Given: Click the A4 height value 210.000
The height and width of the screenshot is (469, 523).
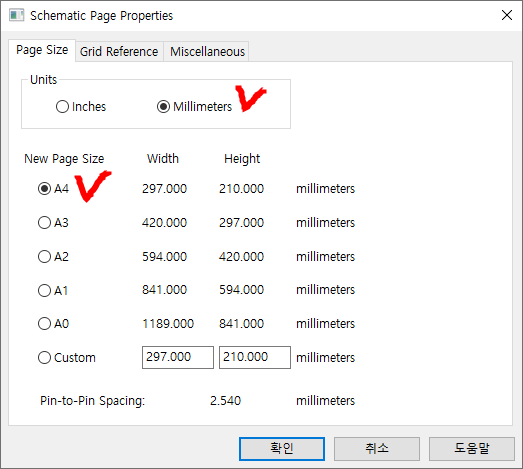Looking at the screenshot, I should 241,189.
